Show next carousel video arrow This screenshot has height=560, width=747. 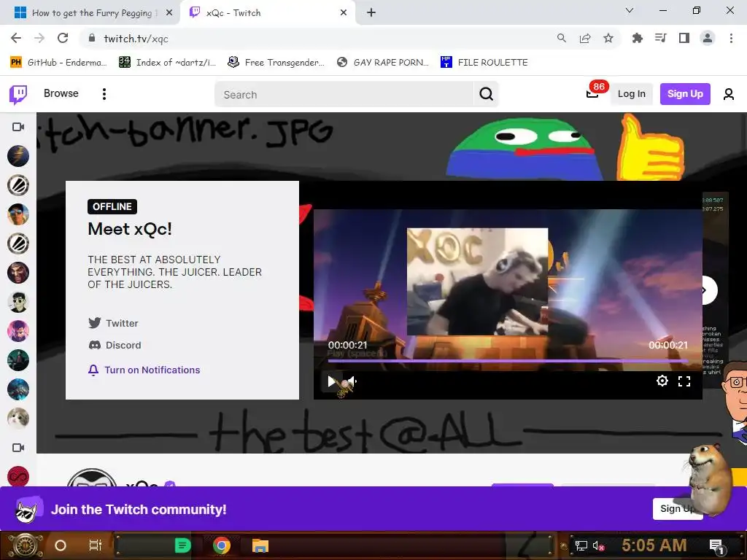point(707,290)
